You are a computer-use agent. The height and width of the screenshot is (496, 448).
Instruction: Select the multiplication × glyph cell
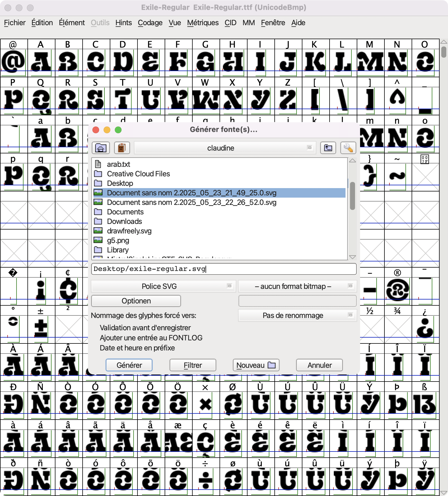point(206,405)
